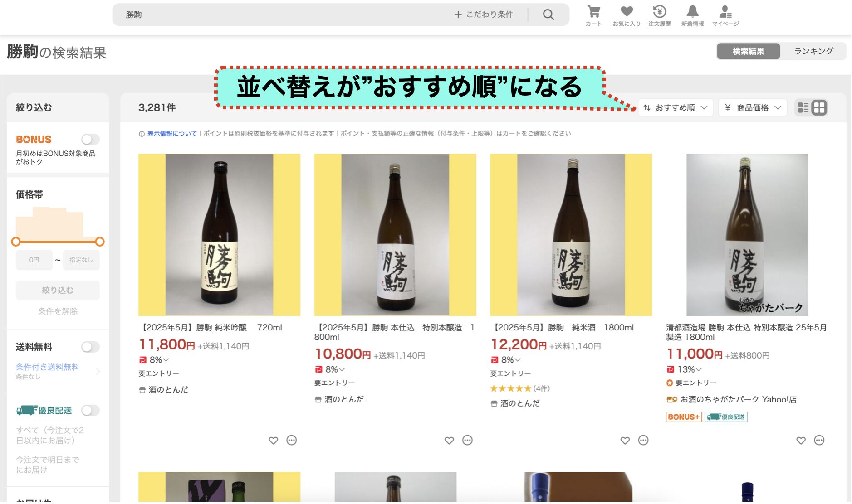Toggle the BONUS filter switch
This screenshot has height=504, width=852.
(90, 140)
